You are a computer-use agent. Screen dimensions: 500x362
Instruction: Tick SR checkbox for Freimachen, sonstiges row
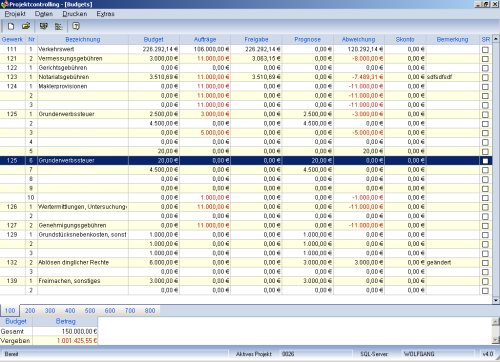(485, 281)
